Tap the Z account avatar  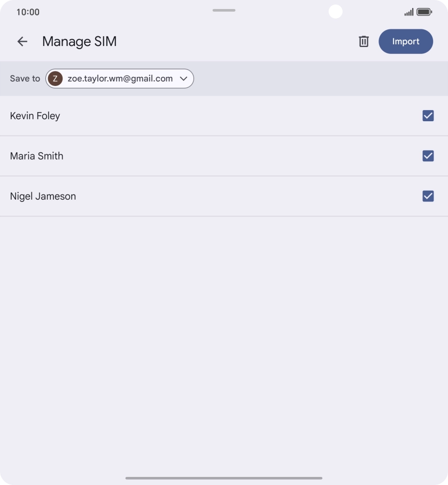coord(55,79)
